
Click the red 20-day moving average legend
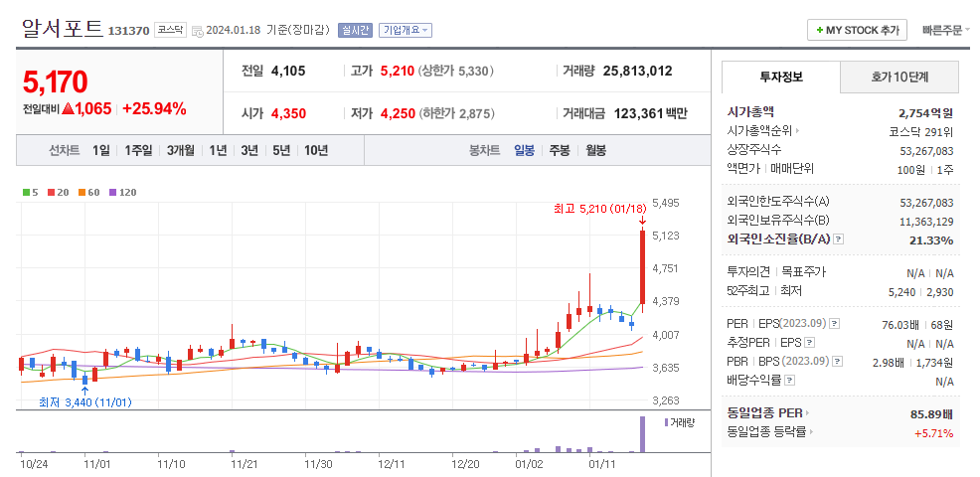58,193
